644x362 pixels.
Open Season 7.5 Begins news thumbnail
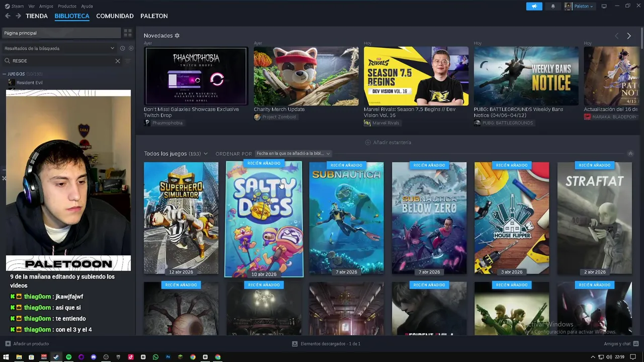pyautogui.click(x=416, y=76)
